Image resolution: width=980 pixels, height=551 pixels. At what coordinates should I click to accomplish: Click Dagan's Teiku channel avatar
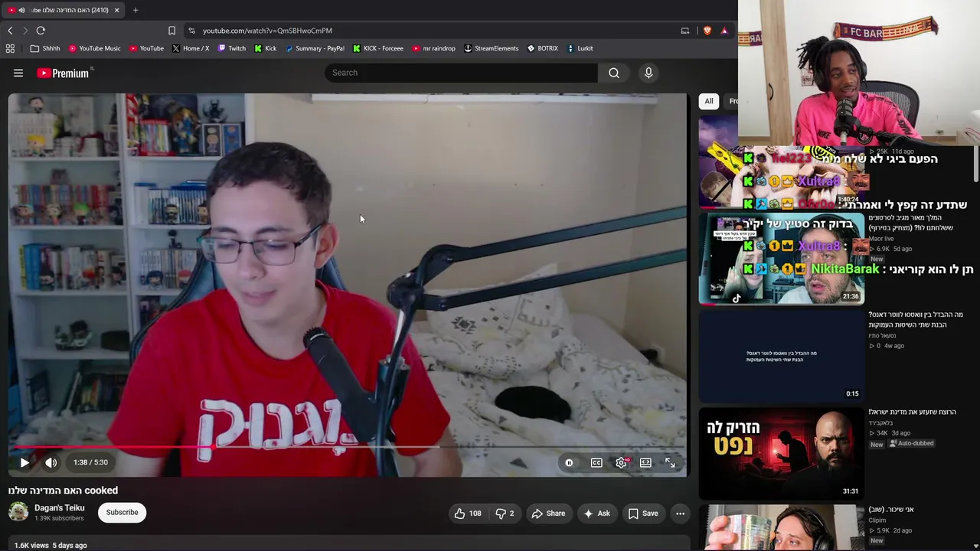click(18, 512)
